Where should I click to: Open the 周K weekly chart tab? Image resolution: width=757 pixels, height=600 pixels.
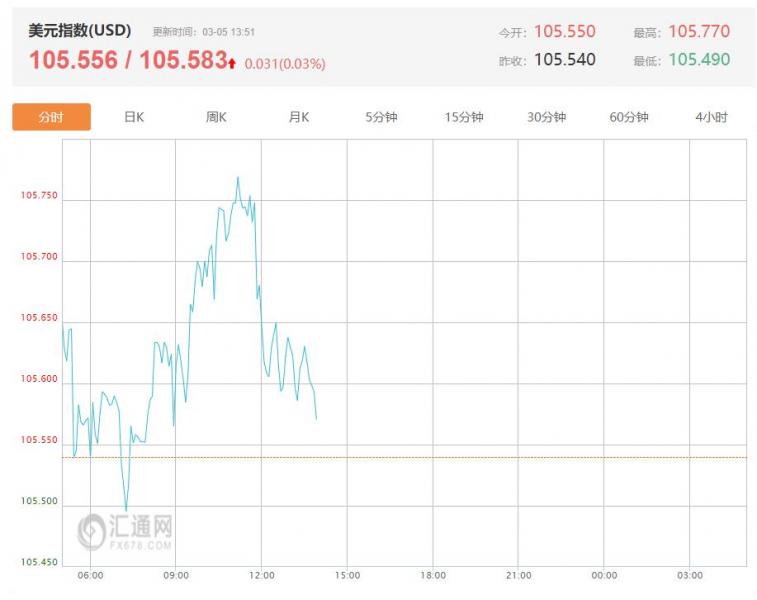pyautogui.click(x=216, y=117)
